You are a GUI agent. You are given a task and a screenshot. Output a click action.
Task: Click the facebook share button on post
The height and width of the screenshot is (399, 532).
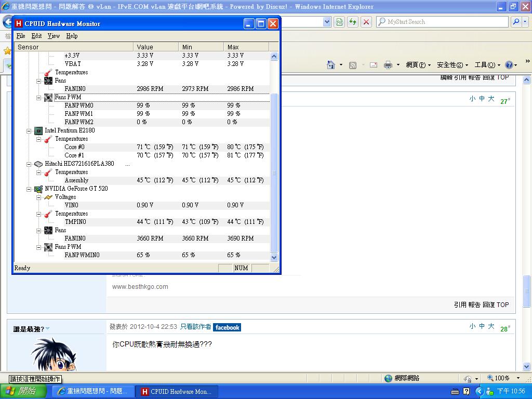coord(227,327)
